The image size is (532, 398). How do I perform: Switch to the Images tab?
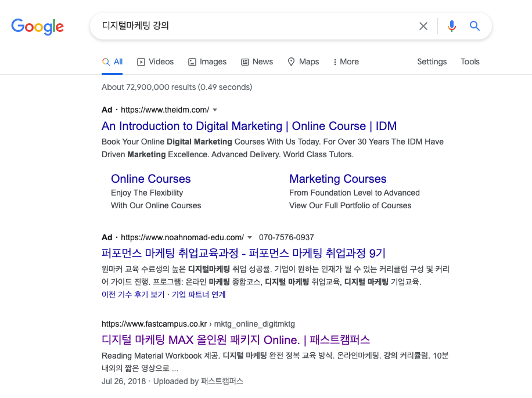207,61
